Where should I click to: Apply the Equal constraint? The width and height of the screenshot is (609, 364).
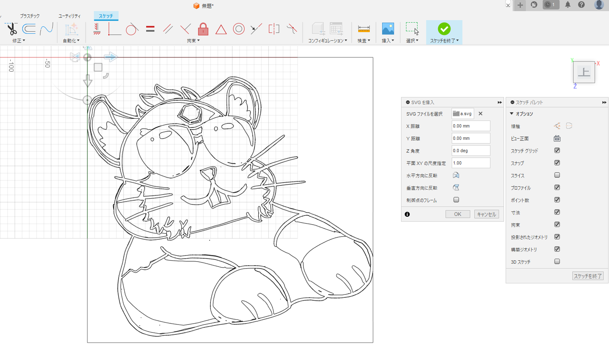[x=150, y=29]
